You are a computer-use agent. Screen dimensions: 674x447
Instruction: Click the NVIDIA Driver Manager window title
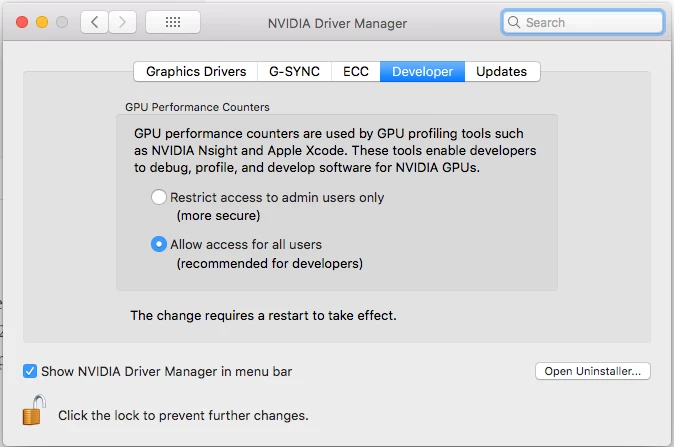tap(337, 23)
